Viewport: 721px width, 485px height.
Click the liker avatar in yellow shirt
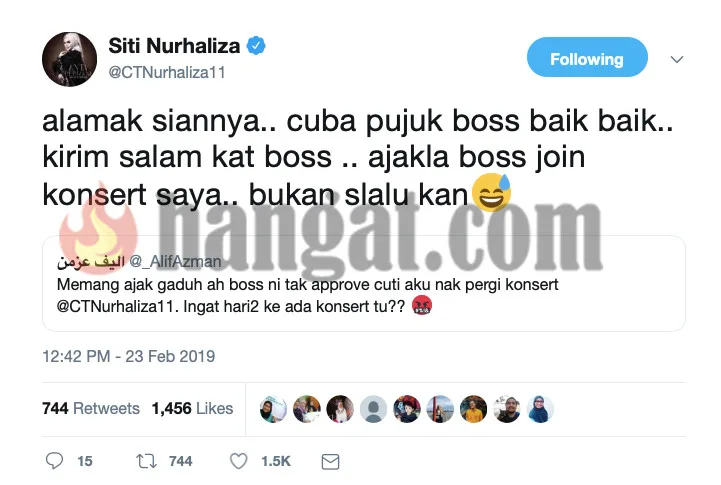coord(474,409)
